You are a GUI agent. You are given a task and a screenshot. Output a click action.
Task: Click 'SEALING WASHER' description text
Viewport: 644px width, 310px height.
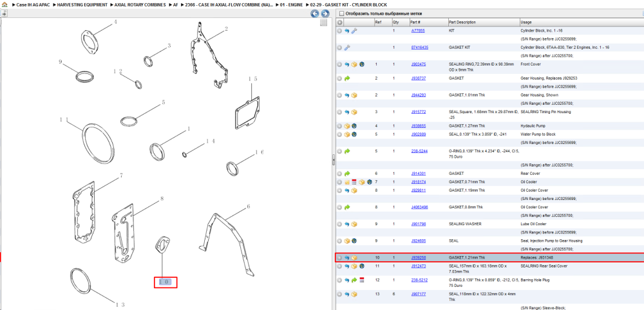pyautogui.click(x=466, y=224)
